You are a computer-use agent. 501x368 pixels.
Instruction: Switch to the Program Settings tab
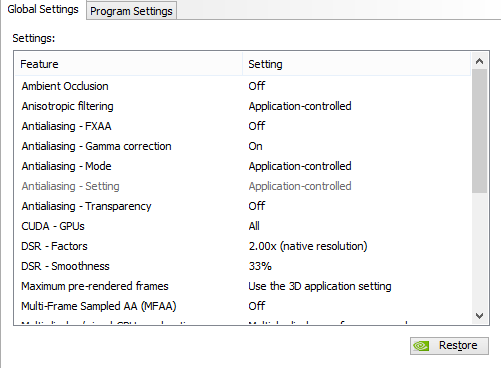pos(131,11)
